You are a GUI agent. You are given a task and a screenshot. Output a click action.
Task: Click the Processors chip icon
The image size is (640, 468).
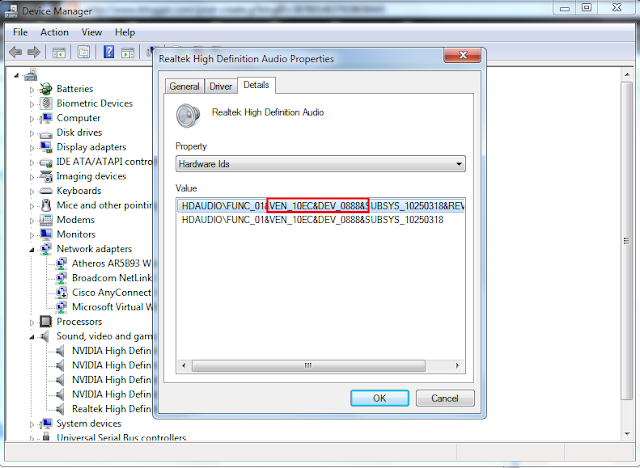pyautogui.click(x=46, y=322)
